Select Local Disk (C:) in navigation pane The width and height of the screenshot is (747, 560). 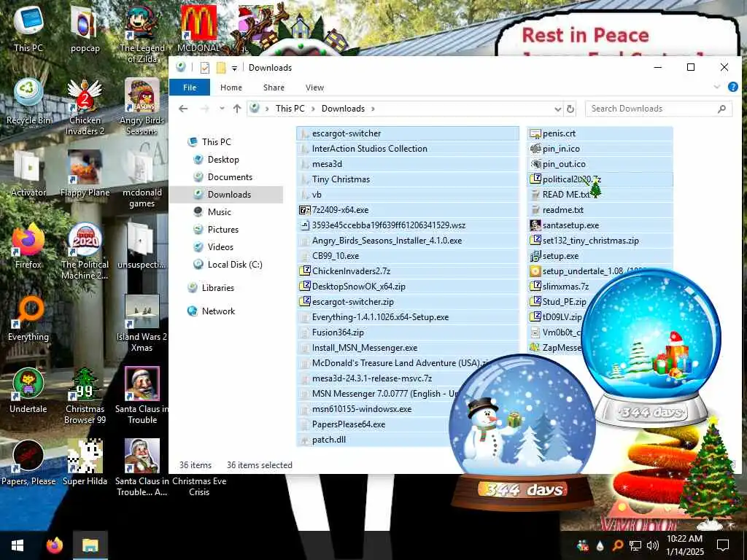(235, 264)
